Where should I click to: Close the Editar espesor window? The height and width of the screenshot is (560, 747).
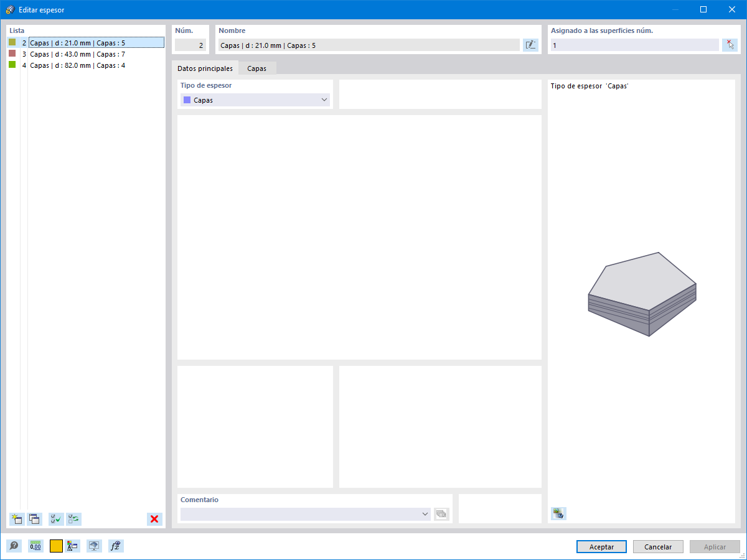731,9
